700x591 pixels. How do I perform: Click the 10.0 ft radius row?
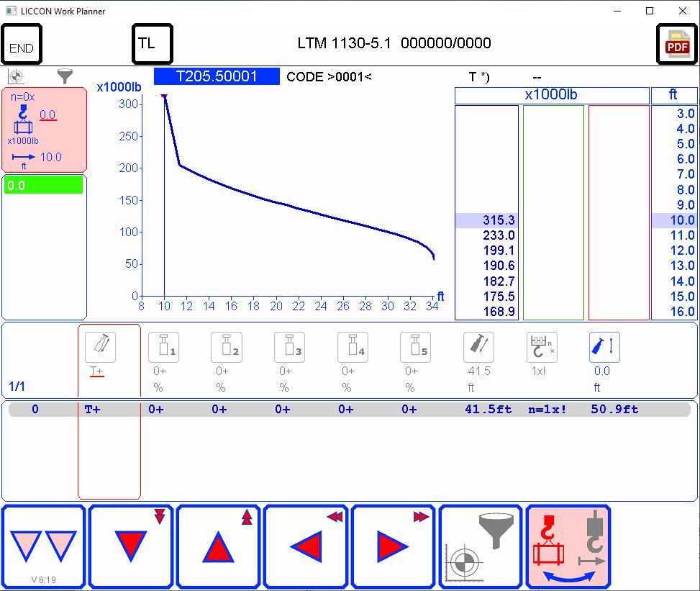[675, 220]
